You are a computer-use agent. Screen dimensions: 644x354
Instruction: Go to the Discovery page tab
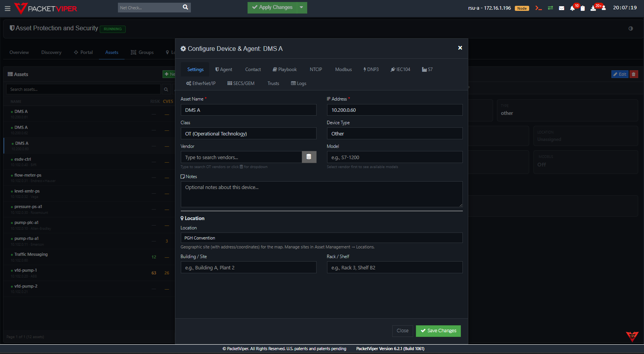click(51, 52)
